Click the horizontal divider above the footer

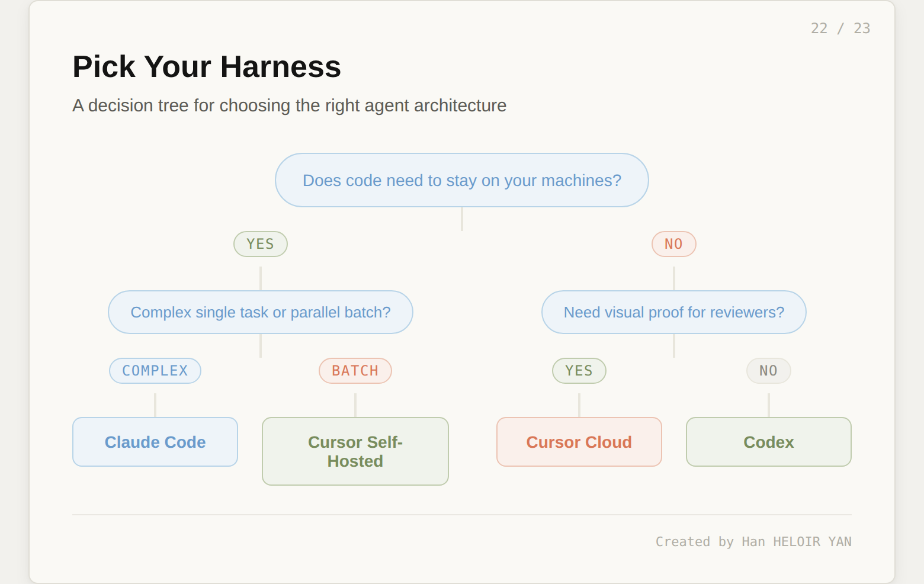462,515
